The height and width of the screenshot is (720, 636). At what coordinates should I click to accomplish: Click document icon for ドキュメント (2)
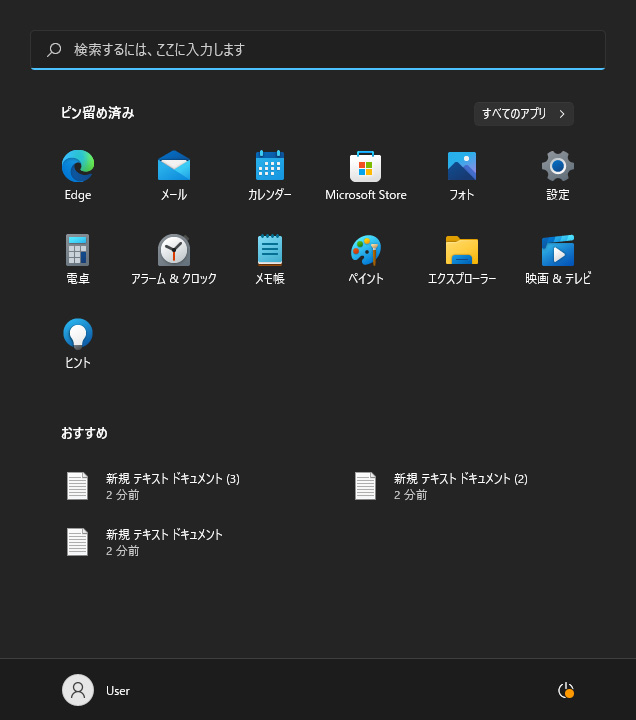365,486
